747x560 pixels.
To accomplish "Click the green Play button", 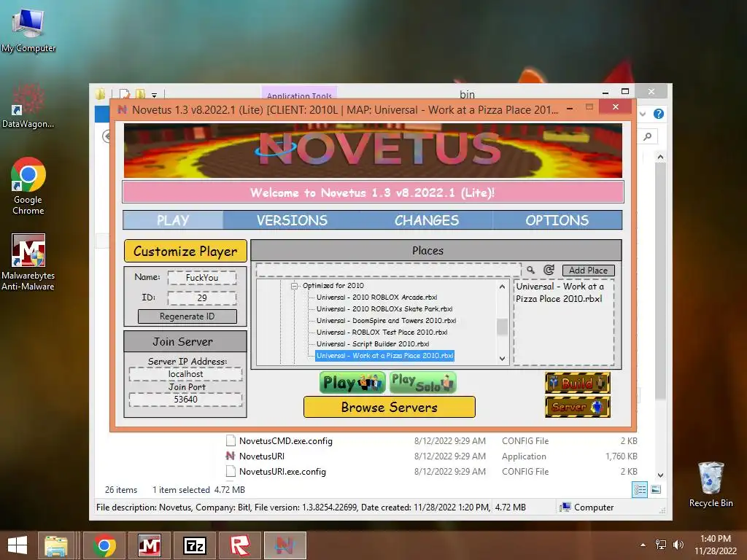I will pos(352,383).
